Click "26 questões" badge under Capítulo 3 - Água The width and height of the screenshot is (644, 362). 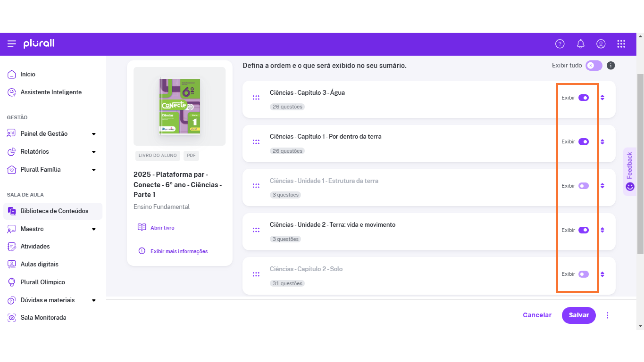tap(287, 107)
